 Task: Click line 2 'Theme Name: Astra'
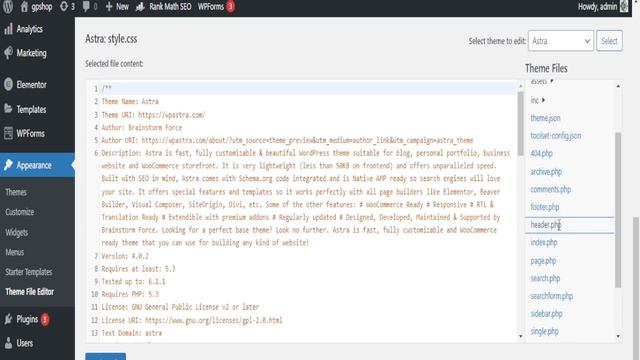(x=130, y=102)
